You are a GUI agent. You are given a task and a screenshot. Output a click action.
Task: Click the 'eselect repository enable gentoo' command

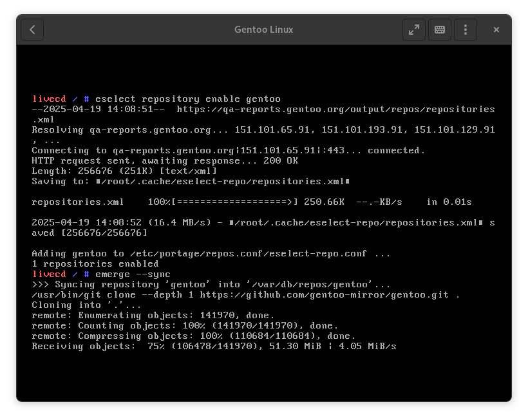[x=187, y=99]
